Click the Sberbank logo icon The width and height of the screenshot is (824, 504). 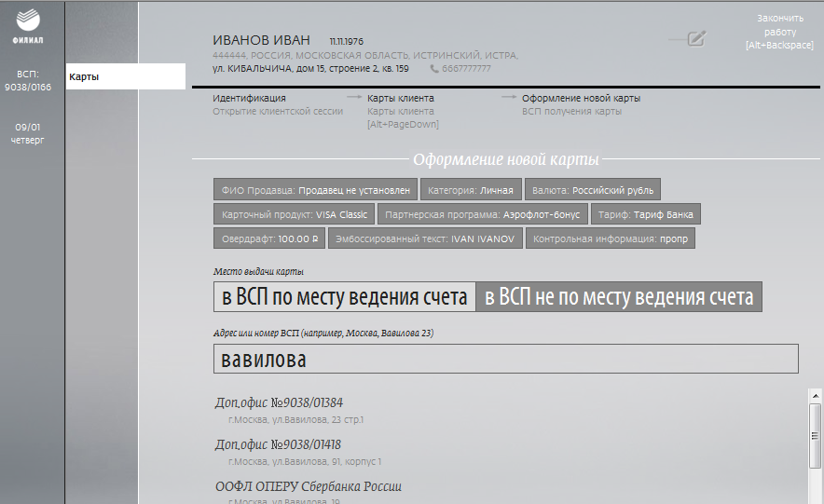click(x=28, y=20)
